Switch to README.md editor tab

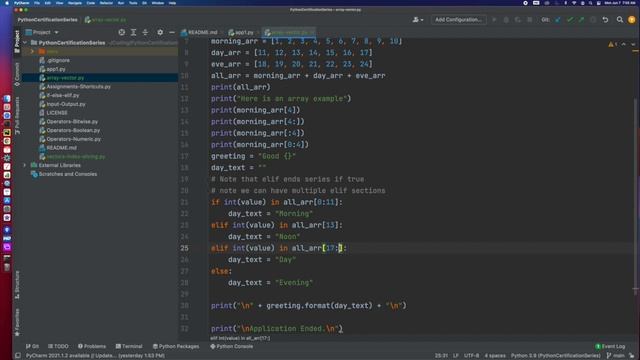(x=200, y=32)
